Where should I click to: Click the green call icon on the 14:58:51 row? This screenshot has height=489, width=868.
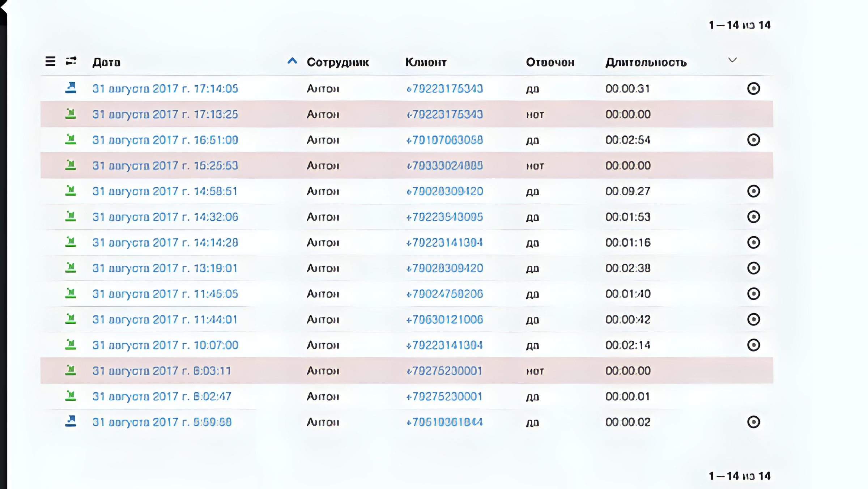click(71, 191)
